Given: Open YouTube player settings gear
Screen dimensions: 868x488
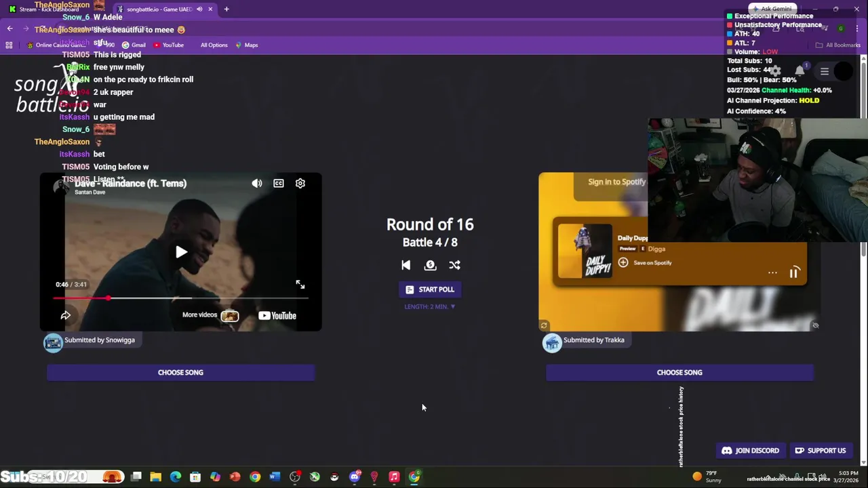Looking at the screenshot, I should tap(300, 183).
